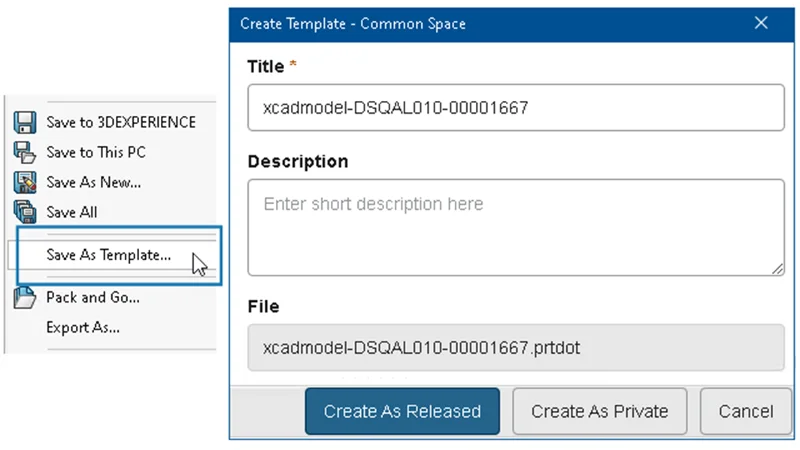
Task: Click into the Title text field
Action: 515,107
